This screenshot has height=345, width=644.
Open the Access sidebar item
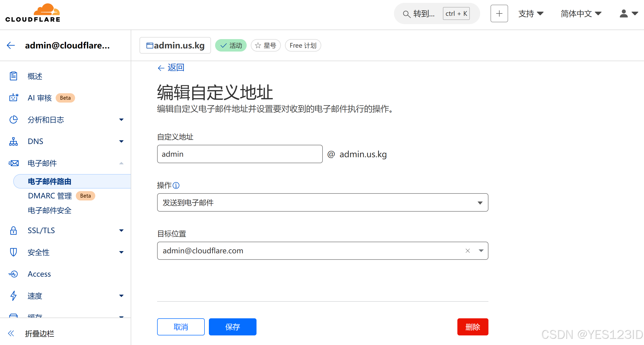pos(39,274)
